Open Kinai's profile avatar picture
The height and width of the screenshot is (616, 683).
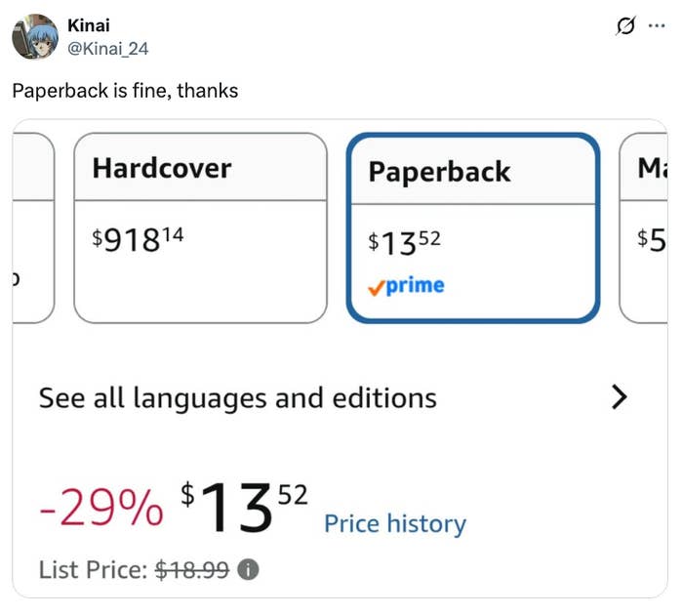click(x=35, y=37)
